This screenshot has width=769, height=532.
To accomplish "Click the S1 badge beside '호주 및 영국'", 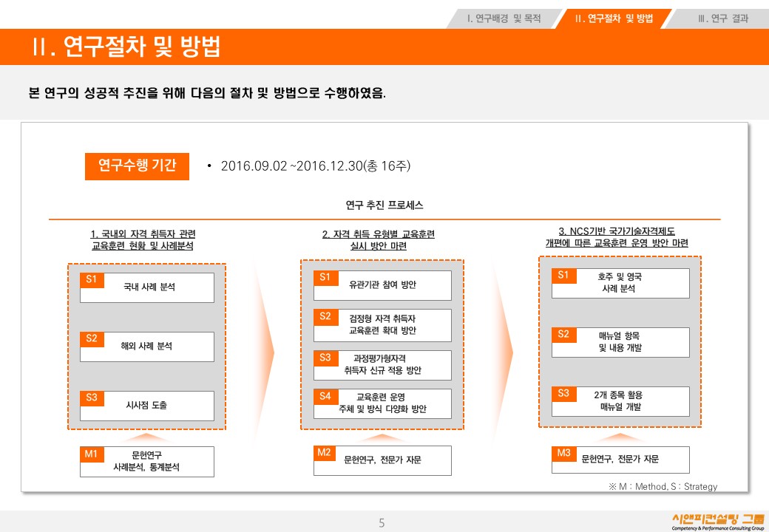I will pos(563,276).
